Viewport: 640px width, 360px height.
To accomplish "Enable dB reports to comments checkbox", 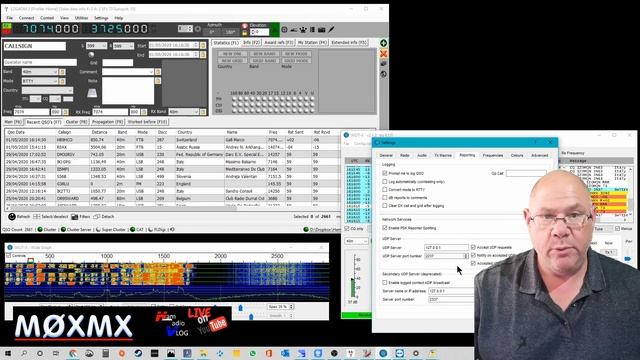I will tap(385, 198).
